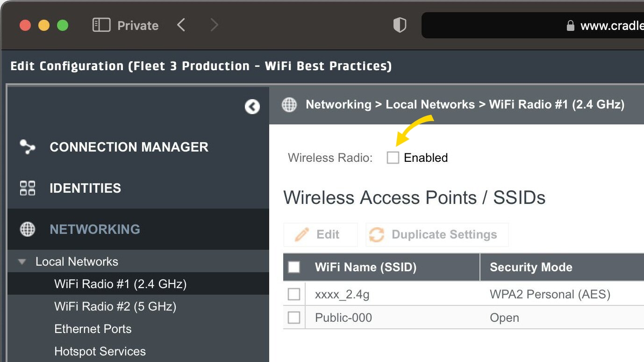
Task: Enable the Wireless Radio checkbox
Action: (393, 158)
